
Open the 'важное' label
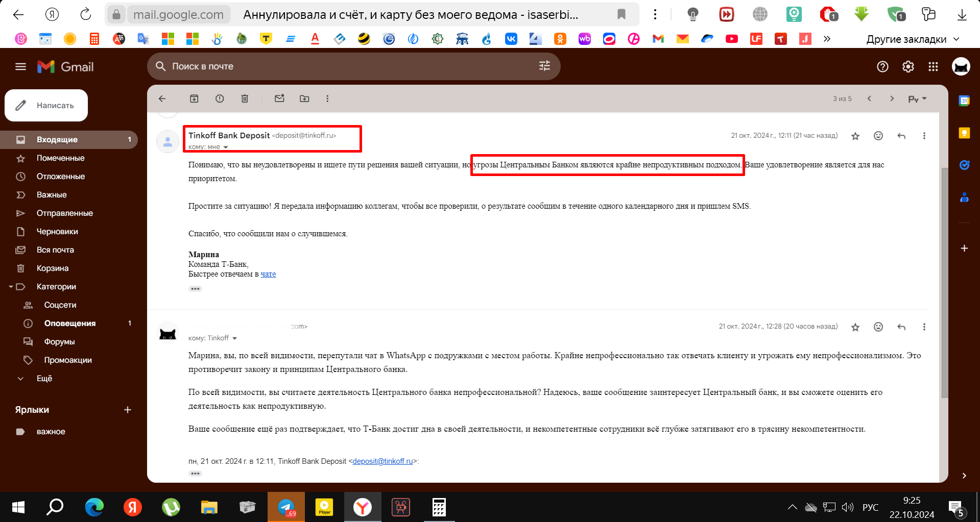coord(69,432)
